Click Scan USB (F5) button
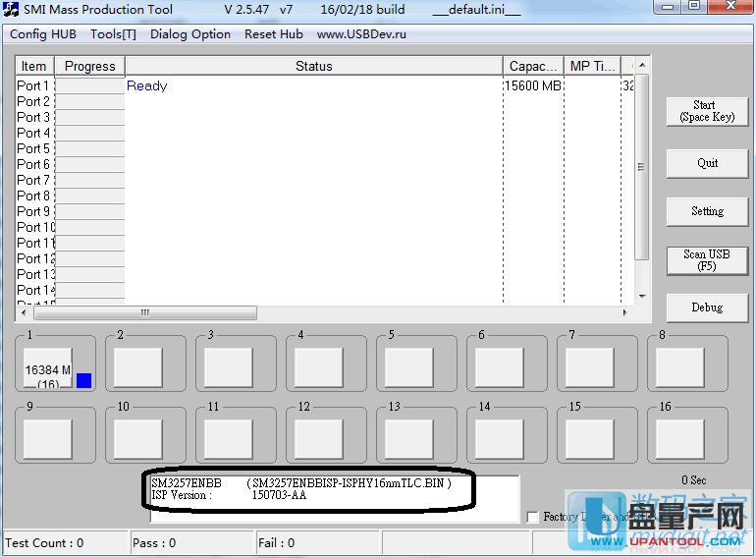 click(x=707, y=260)
